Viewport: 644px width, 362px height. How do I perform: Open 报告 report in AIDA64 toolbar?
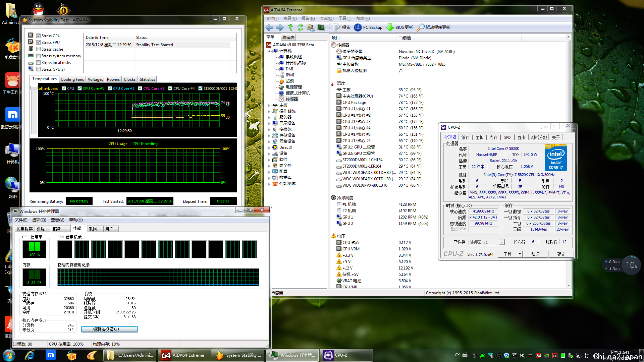click(x=342, y=27)
